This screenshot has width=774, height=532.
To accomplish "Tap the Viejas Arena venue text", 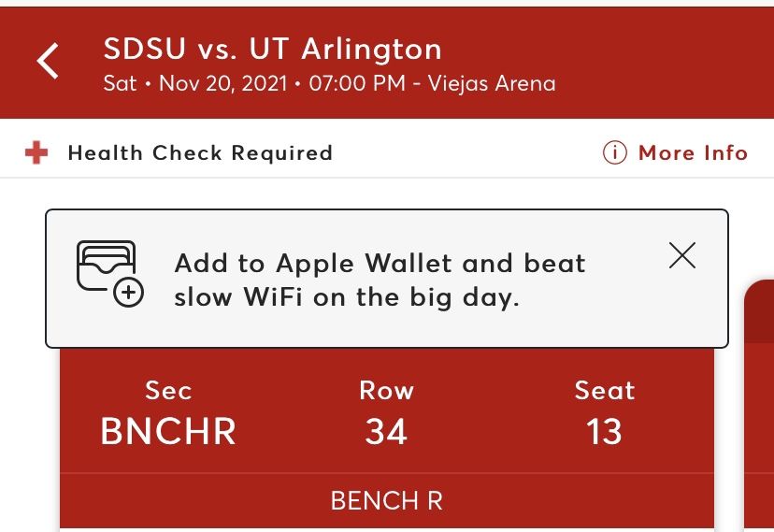I will [492, 83].
